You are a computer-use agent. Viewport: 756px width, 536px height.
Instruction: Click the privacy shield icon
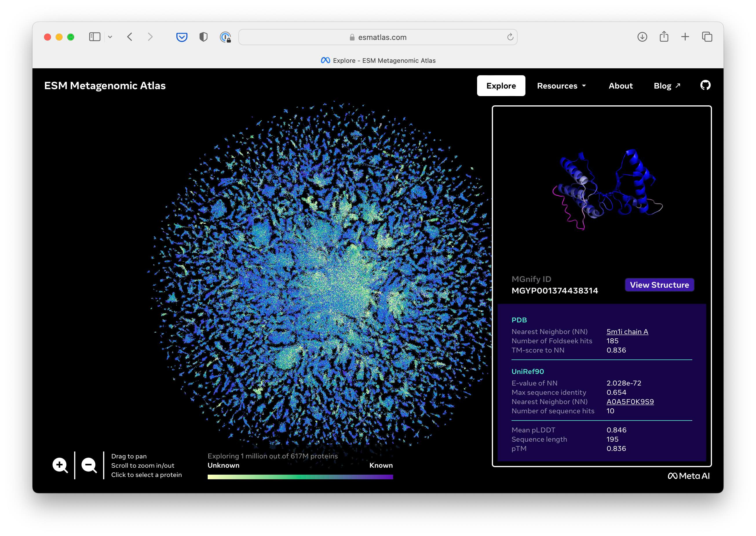pos(203,37)
